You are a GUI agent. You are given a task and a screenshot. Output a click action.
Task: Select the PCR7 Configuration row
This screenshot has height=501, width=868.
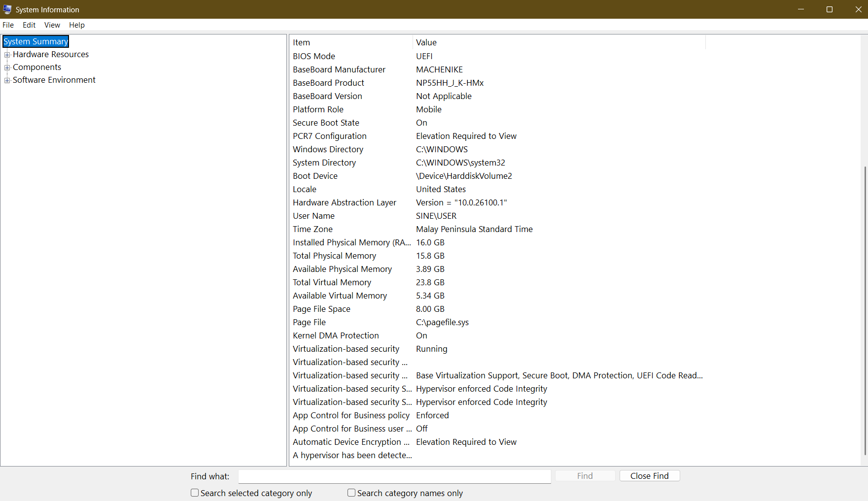pyautogui.click(x=498, y=136)
